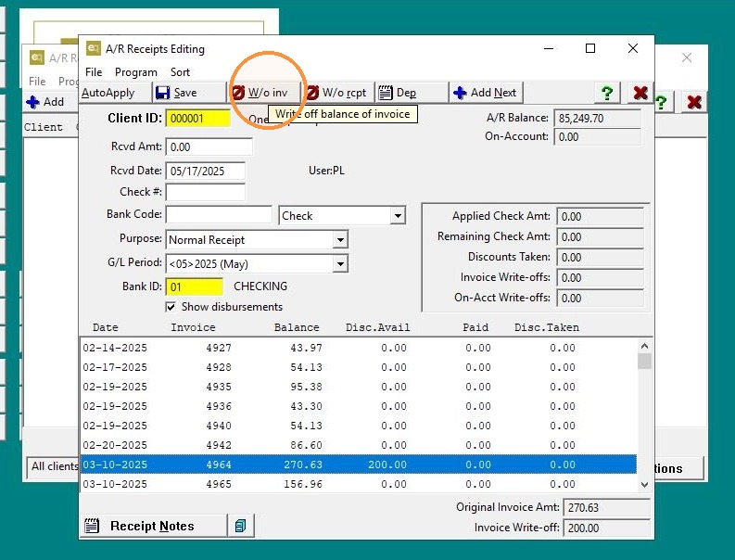This screenshot has width=735, height=560.
Task: Maximize the A/R Receipts Editing window
Action: (590, 48)
